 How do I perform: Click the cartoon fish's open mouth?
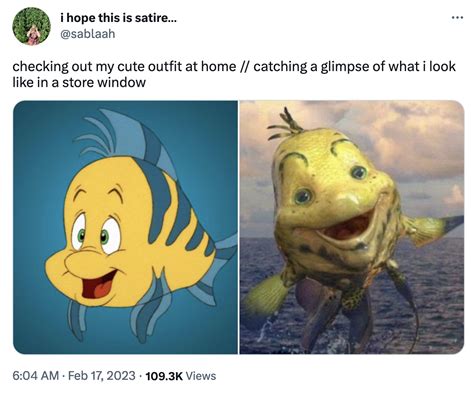(99, 284)
